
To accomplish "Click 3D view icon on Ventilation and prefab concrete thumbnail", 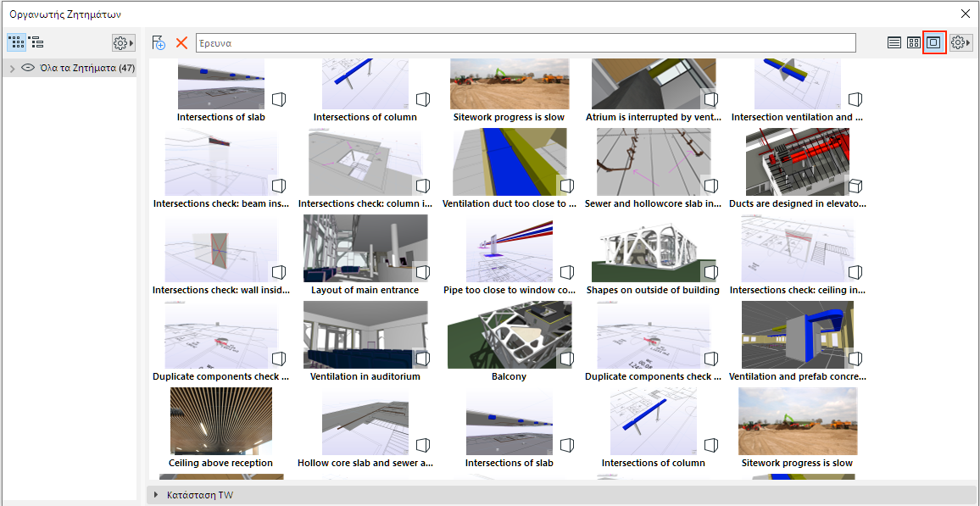I will pos(855,359).
